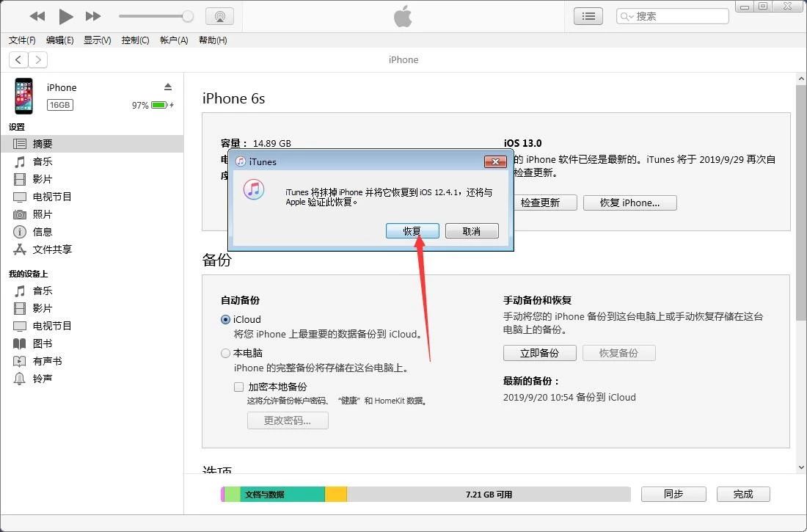Click the fast-forward playback button
Screen dimensions: 807x532
click(x=93, y=16)
